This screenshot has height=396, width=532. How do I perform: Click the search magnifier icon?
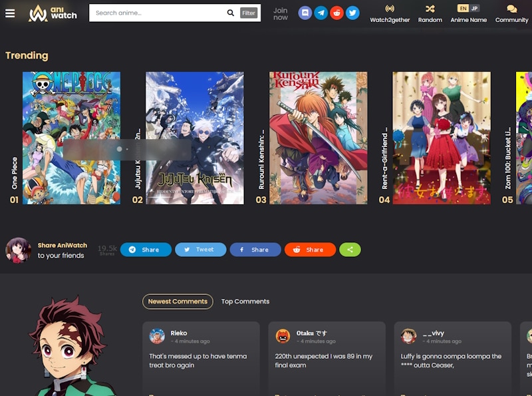point(231,13)
